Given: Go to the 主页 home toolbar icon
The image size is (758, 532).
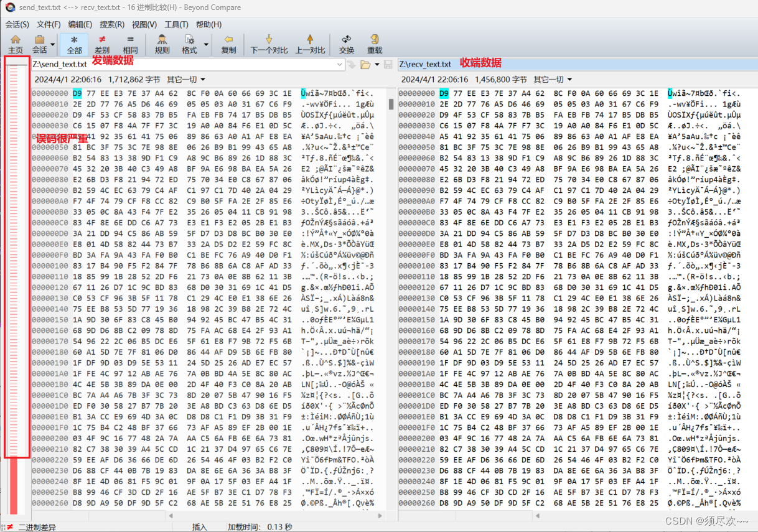Looking at the screenshot, I should [16, 44].
